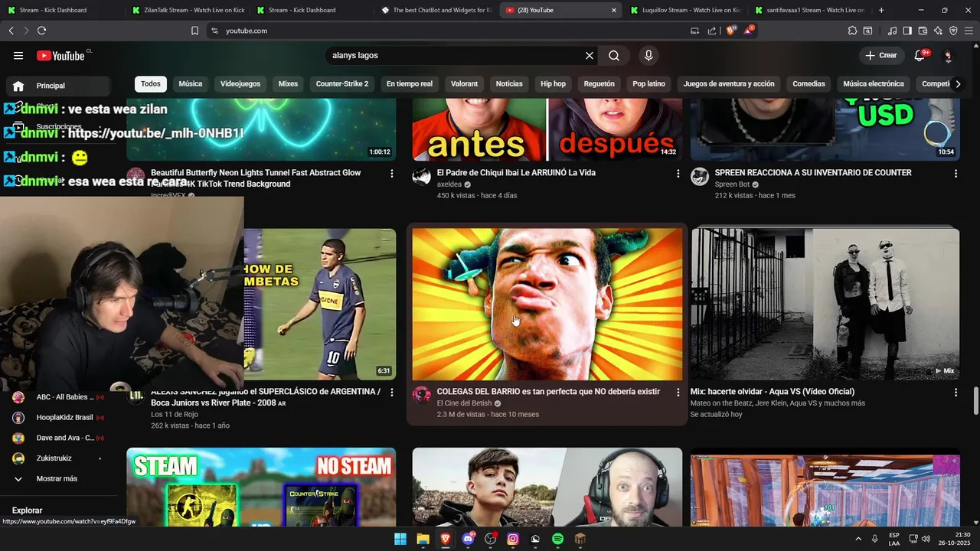Open options for Beautiful Butterfly Neon Lights video
Viewport: 980px width, 551px height.
(392, 174)
